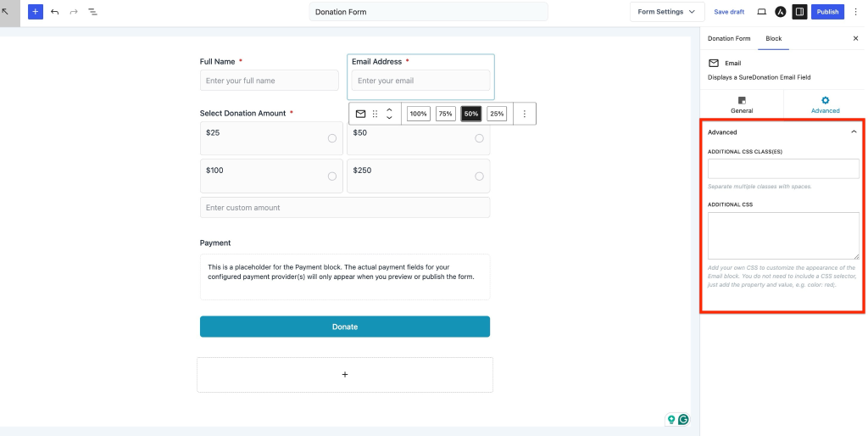
Task: Move the Email block up
Action: click(389, 109)
